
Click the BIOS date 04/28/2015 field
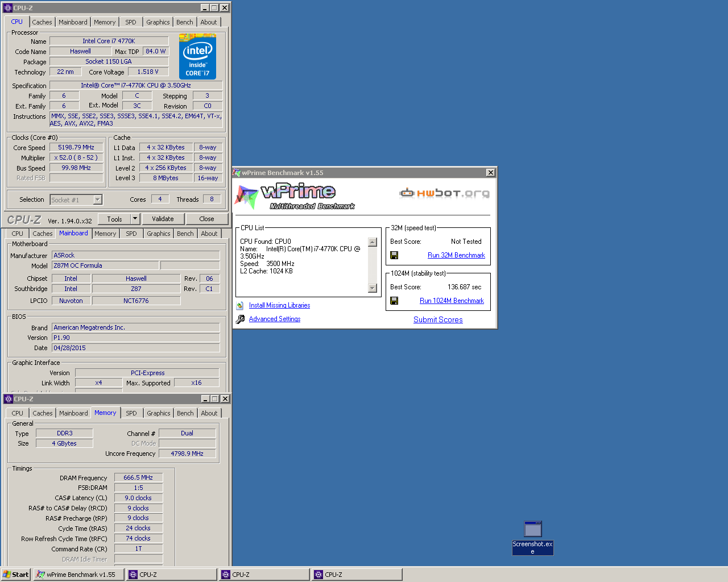click(136, 348)
